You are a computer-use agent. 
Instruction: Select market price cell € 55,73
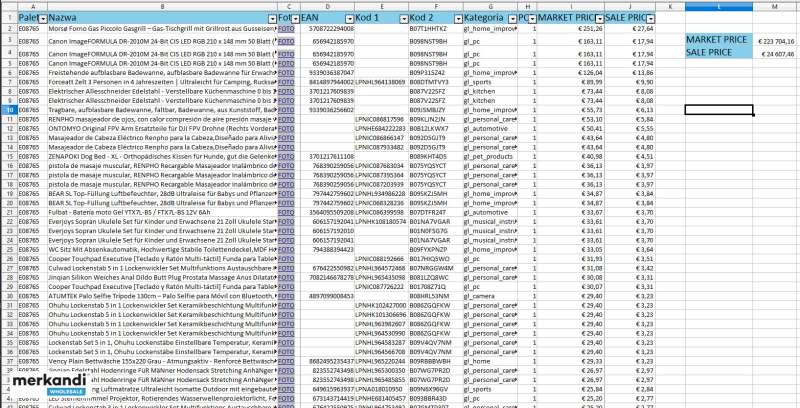[x=571, y=110]
